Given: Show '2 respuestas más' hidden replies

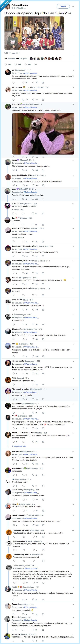Looking at the screenshot, I should click(19, 446).
